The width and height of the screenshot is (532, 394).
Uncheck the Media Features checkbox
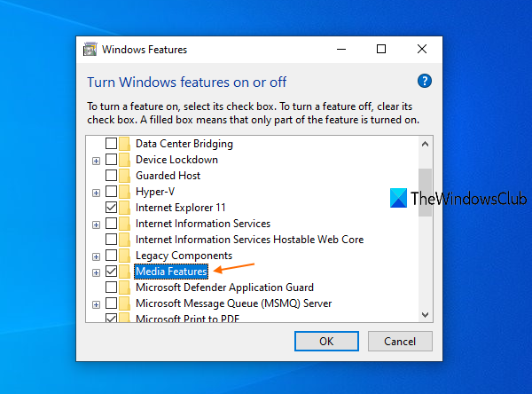click(x=112, y=271)
